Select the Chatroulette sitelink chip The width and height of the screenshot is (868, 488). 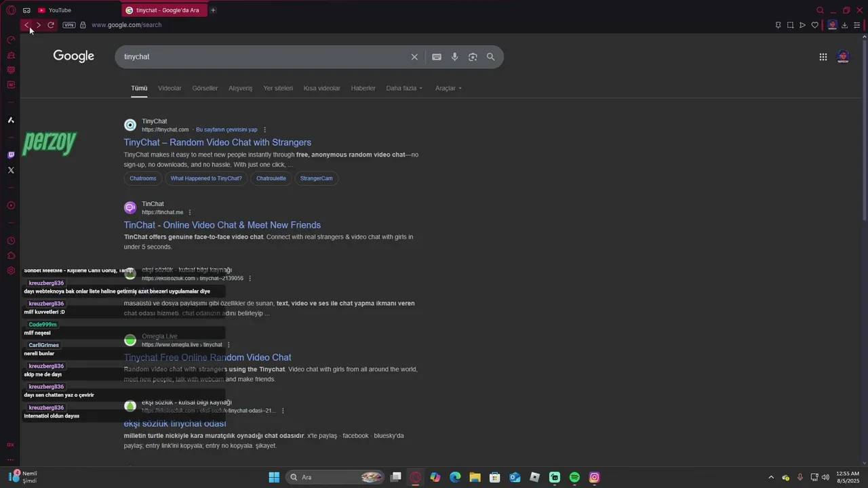click(271, 178)
